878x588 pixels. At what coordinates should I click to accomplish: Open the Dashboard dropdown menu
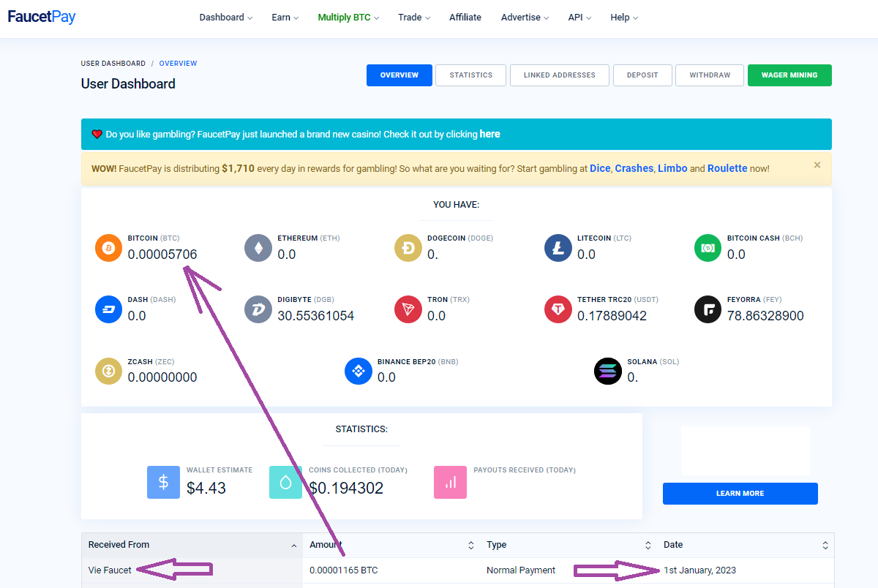point(225,18)
